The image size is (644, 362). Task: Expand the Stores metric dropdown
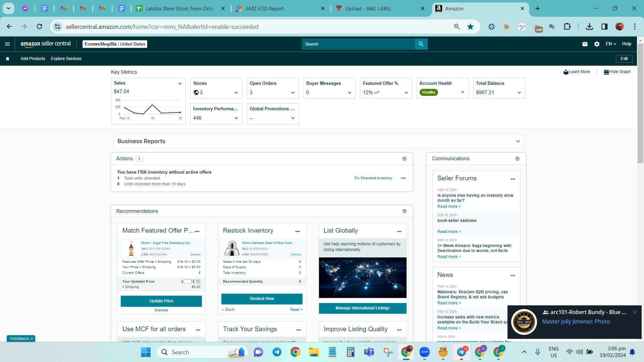coord(236,93)
